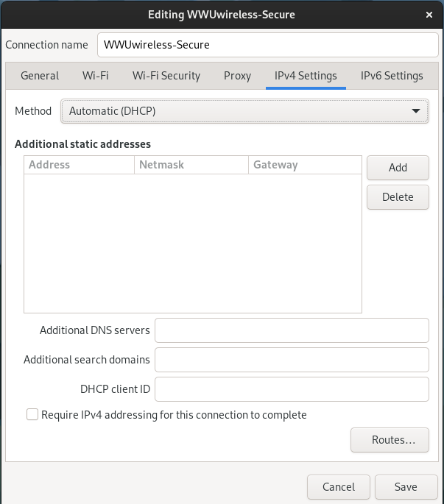Viewport: 444px width, 504px height.
Task: Select the Proxy tab
Action: [x=237, y=76]
